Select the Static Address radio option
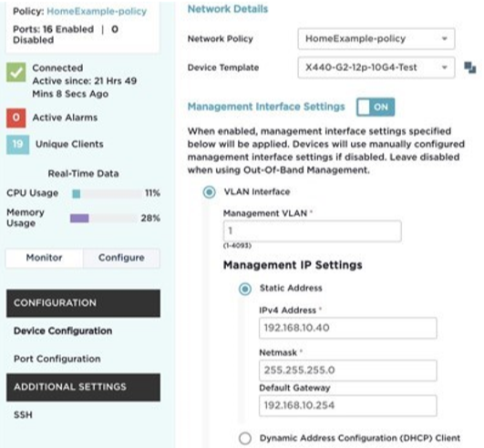The height and width of the screenshot is (448, 484). pyautogui.click(x=245, y=289)
